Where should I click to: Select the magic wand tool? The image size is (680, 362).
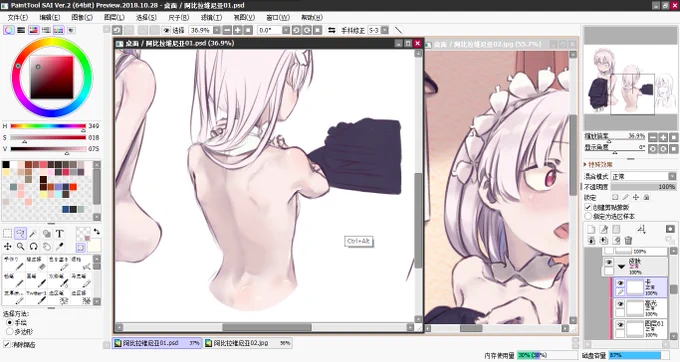pos(33,234)
